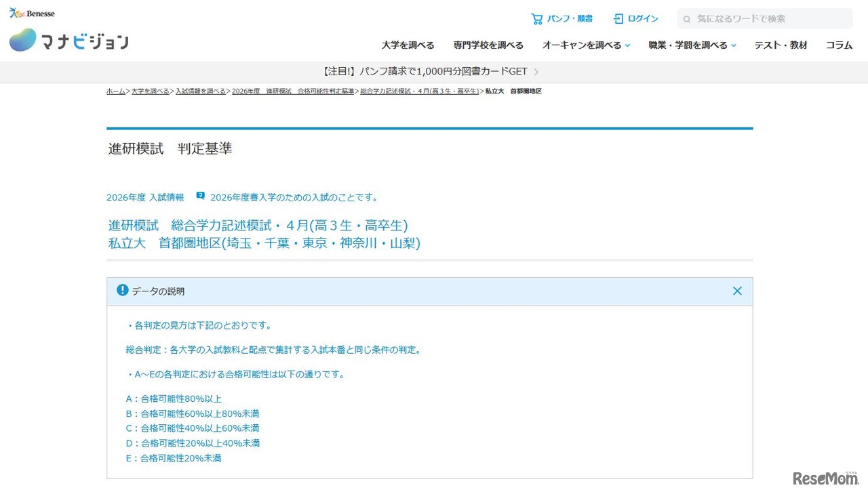
Task: Click the shopping cart icon
Action: pos(536,19)
